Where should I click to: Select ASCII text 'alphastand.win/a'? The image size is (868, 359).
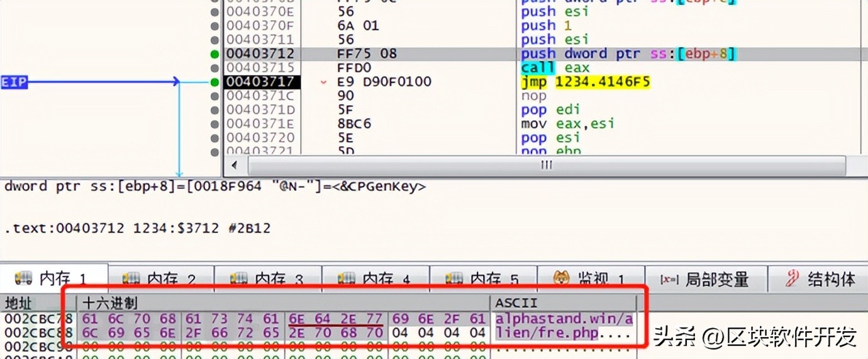point(563,319)
